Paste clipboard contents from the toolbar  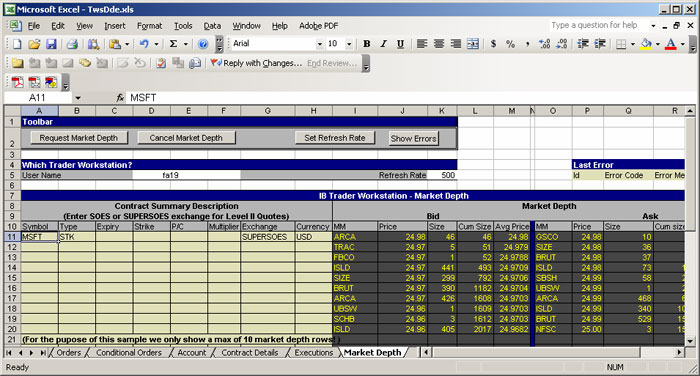click(115, 44)
